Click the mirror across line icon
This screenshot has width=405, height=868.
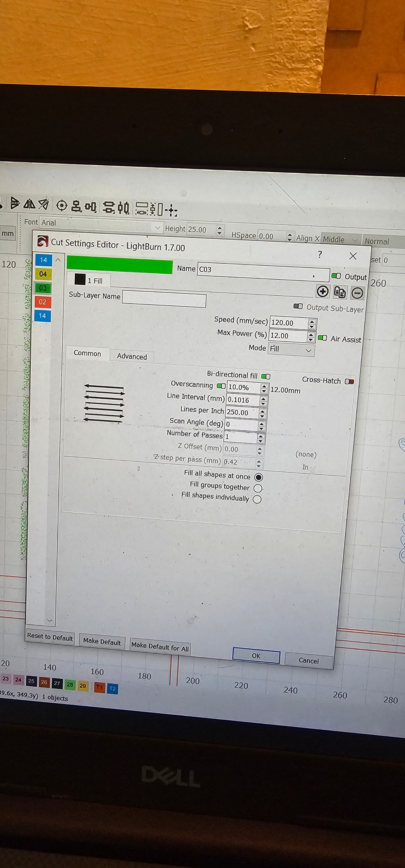point(43,204)
